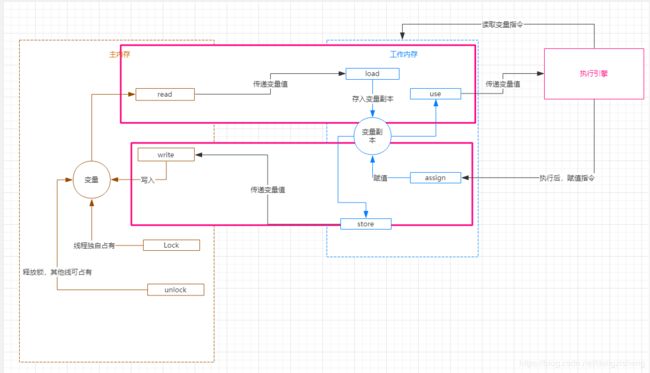650x373 pixels.
Task: Click the 赋值 label beside assign
Action: pos(380,178)
